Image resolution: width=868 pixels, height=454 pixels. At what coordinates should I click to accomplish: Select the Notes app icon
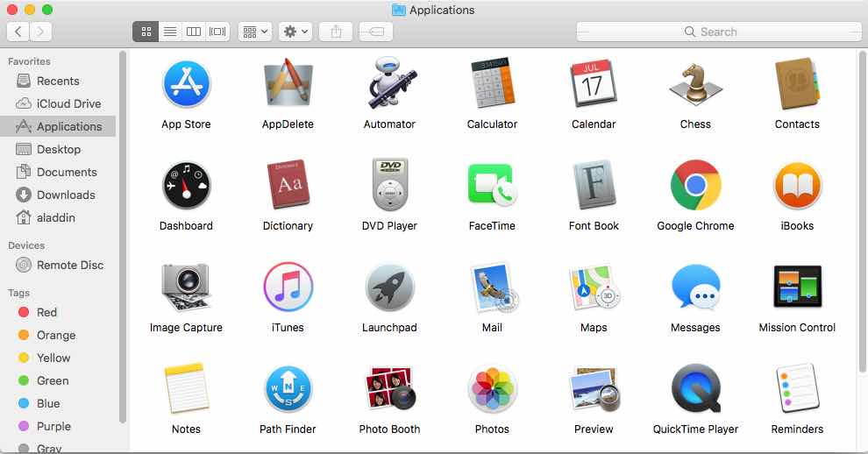pos(186,388)
